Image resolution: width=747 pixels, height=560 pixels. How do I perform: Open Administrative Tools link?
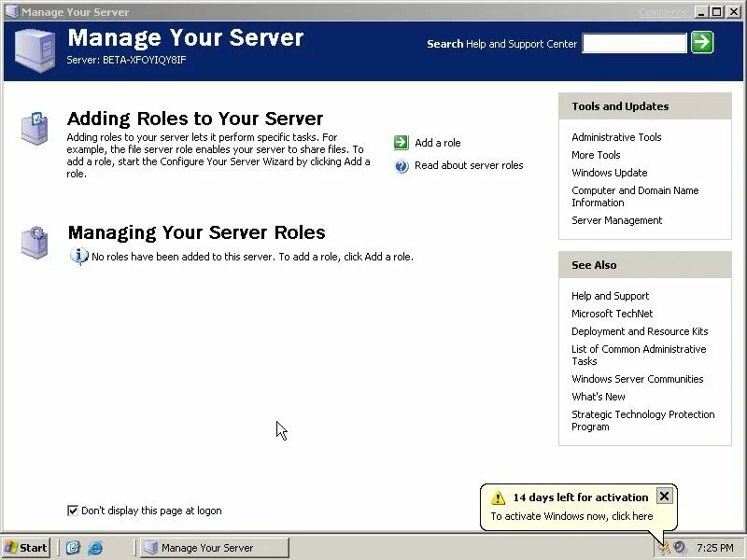[616, 137]
